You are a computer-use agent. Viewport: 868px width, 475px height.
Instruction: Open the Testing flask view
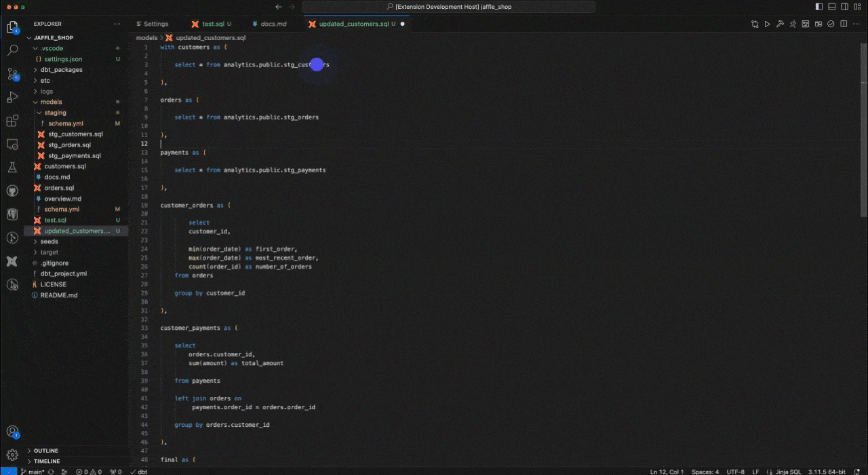coord(12,166)
